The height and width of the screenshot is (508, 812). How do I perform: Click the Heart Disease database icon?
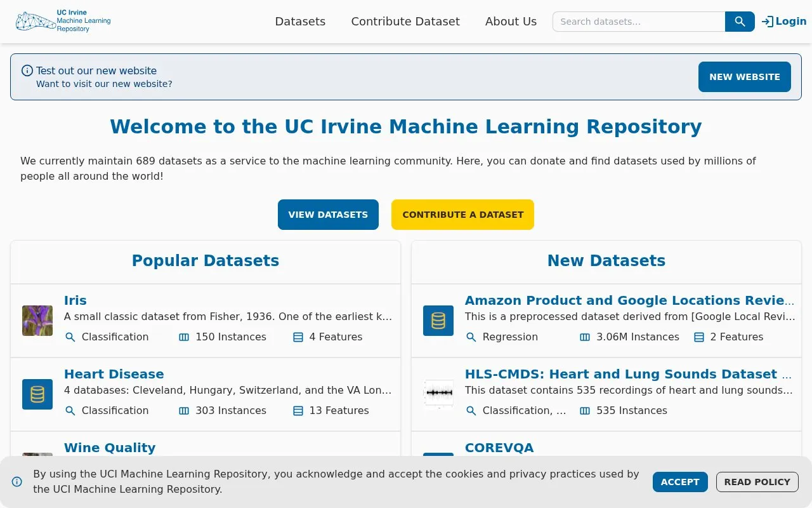pos(37,394)
